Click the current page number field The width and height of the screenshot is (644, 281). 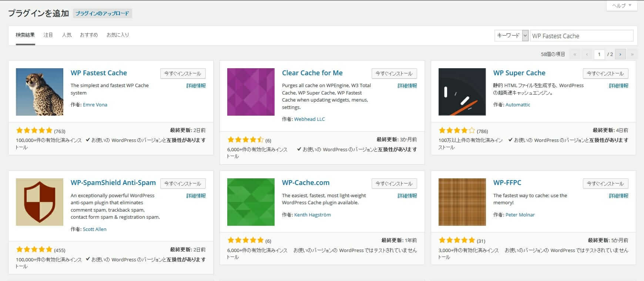[x=599, y=54]
